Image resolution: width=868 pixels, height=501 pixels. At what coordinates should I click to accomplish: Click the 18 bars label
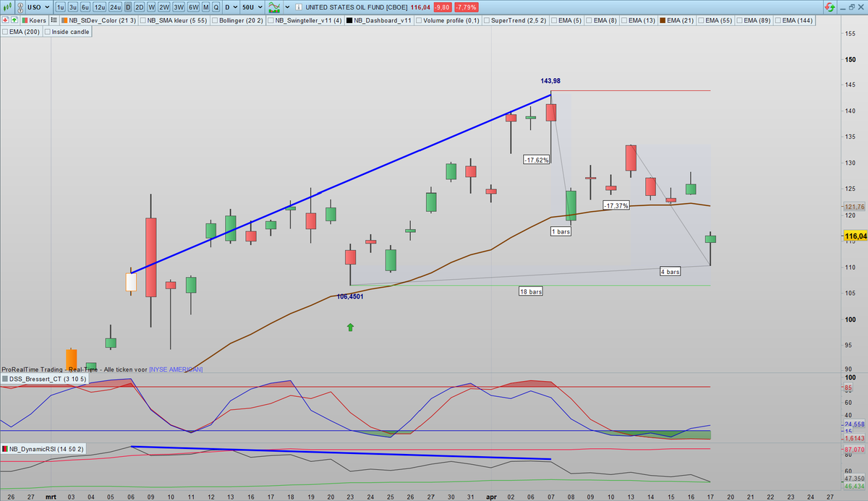(531, 291)
